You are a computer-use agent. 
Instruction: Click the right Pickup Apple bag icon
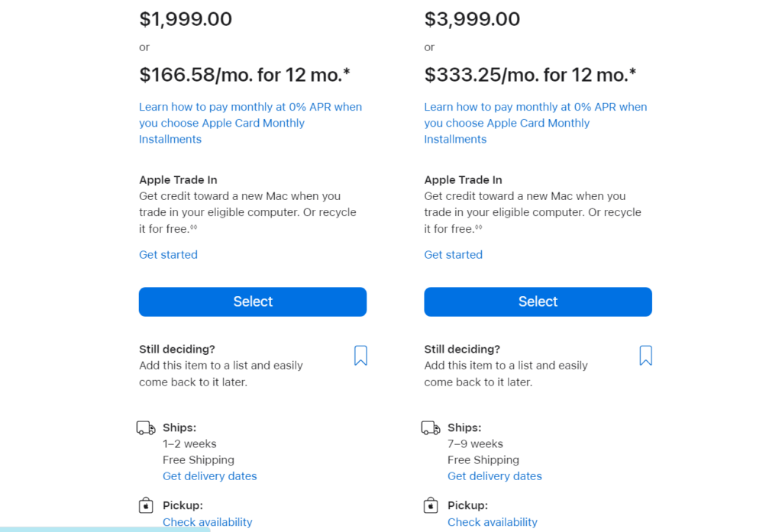pos(431,505)
